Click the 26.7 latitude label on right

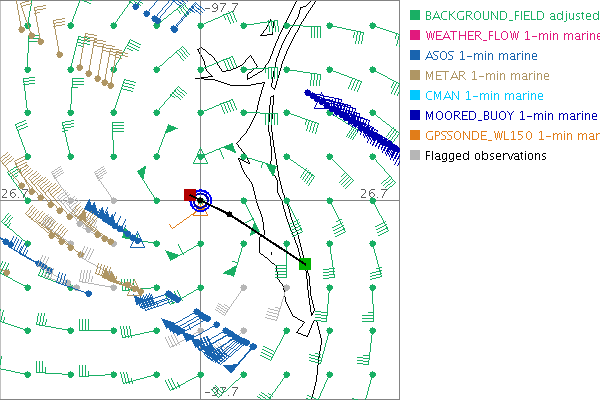[372, 193]
